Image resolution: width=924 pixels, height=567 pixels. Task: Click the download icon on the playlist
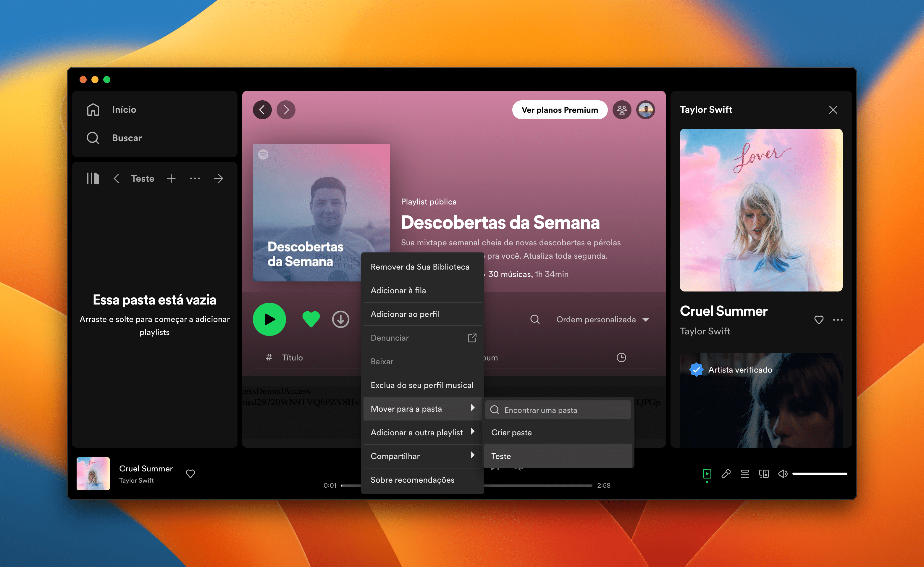[340, 319]
